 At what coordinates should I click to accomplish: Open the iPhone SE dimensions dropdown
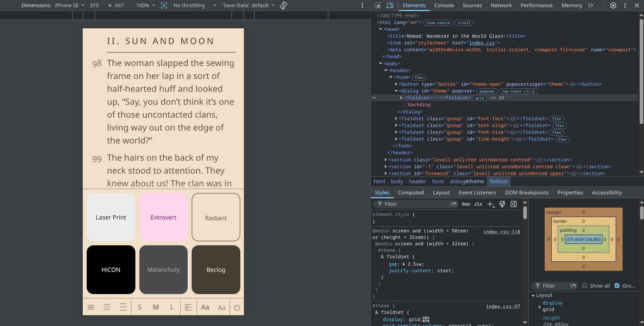point(70,5)
